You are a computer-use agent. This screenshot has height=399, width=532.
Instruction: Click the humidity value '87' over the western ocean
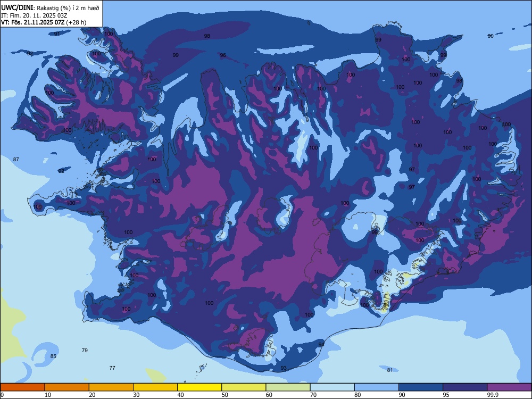pyautogui.click(x=16, y=159)
